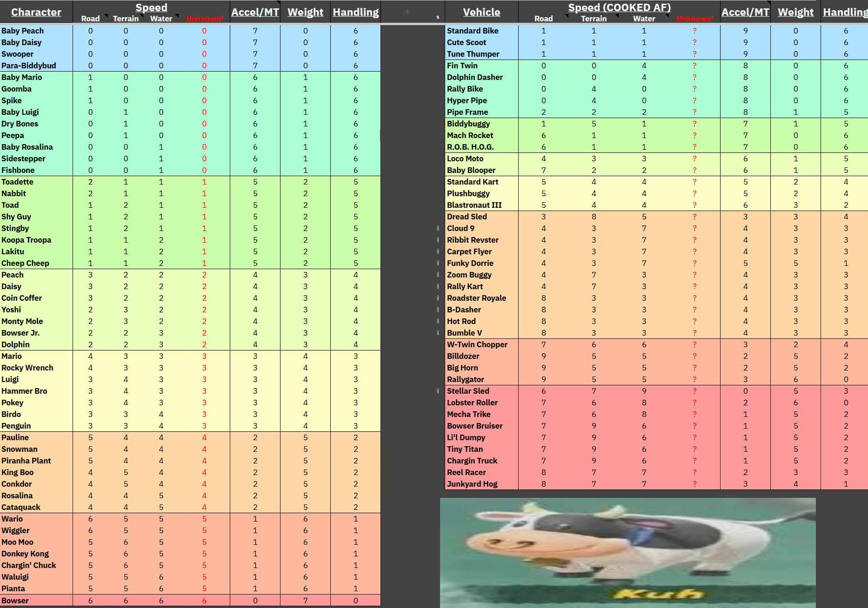The width and height of the screenshot is (868, 608).
Task: Select the Rallygator cell
Action: pos(481,379)
